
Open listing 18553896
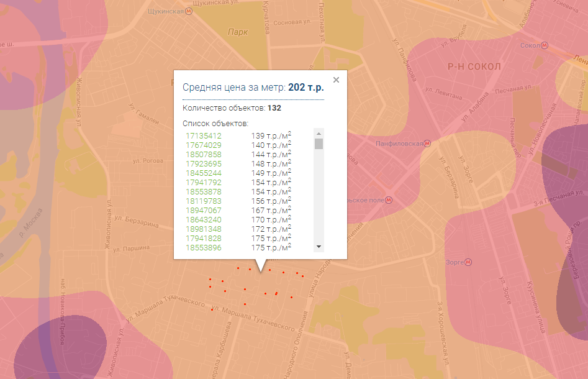click(204, 248)
